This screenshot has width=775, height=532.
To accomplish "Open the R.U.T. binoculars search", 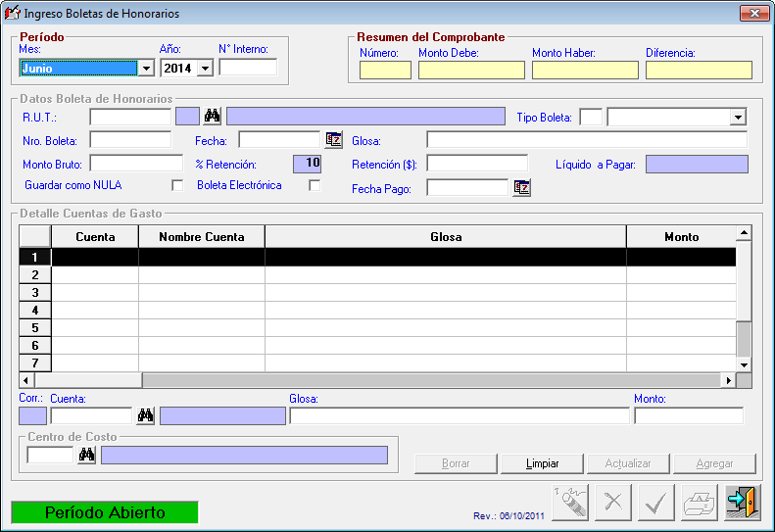I will point(212,117).
